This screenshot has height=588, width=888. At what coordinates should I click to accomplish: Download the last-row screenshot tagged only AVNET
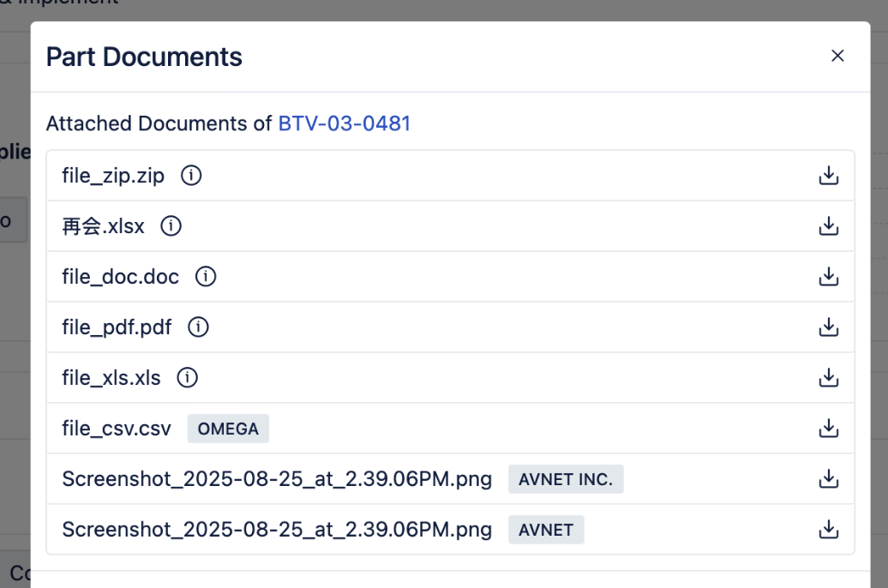tap(828, 530)
